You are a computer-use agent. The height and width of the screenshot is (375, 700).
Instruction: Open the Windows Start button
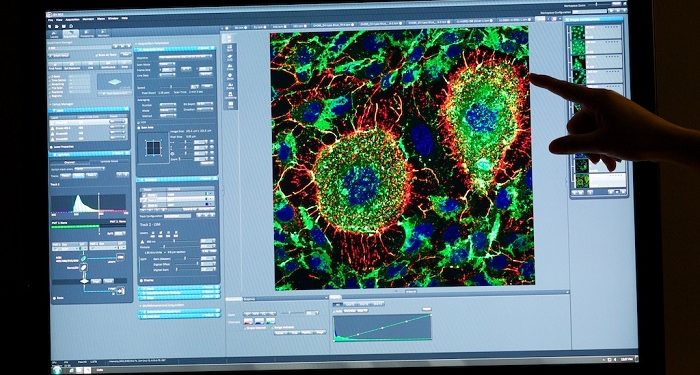click(x=57, y=370)
